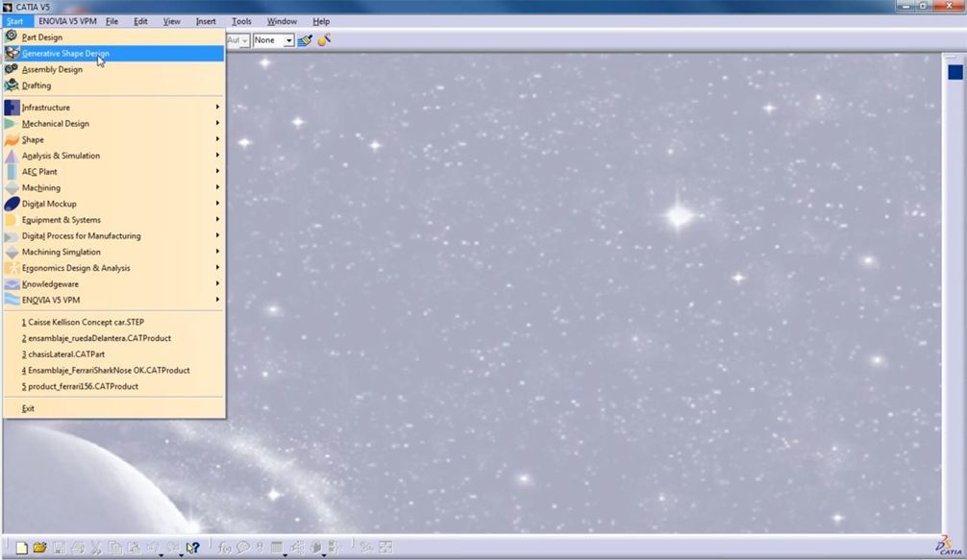The width and height of the screenshot is (967, 560).
Task: Click the Copy icon
Action: pyautogui.click(x=115, y=548)
